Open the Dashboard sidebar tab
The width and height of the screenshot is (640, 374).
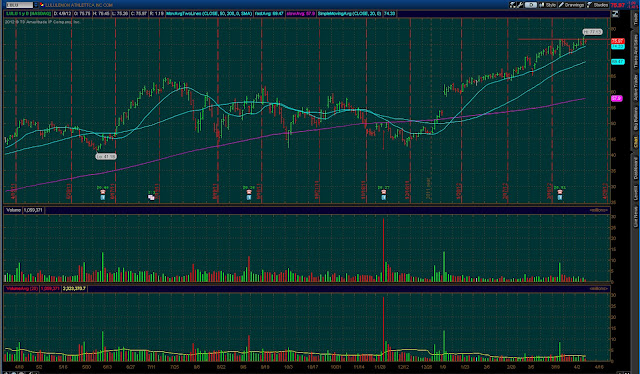click(x=636, y=168)
